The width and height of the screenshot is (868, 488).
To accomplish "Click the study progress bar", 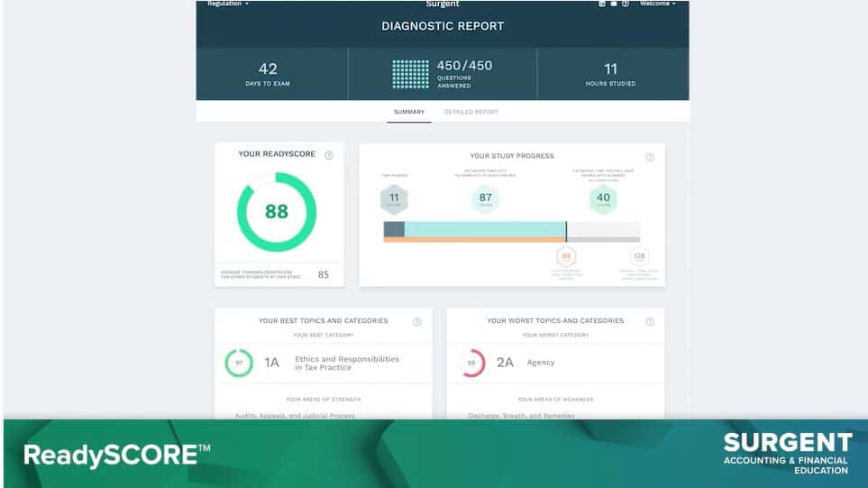I will (x=511, y=230).
